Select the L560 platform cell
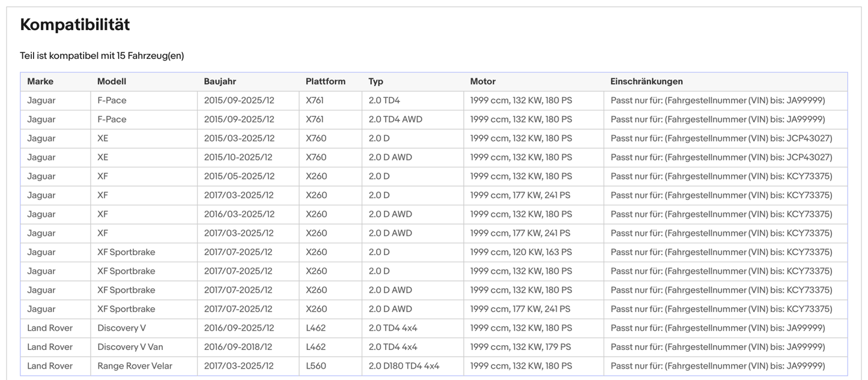The height and width of the screenshot is (380, 868). (316, 366)
